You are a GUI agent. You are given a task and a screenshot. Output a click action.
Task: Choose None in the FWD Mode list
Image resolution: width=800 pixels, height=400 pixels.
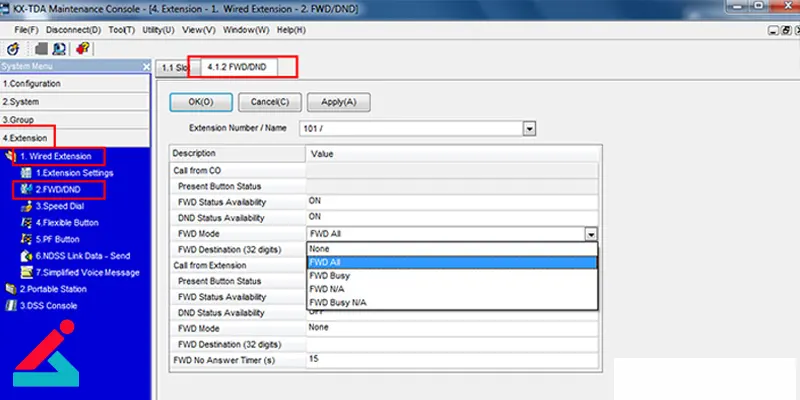coord(452,249)
